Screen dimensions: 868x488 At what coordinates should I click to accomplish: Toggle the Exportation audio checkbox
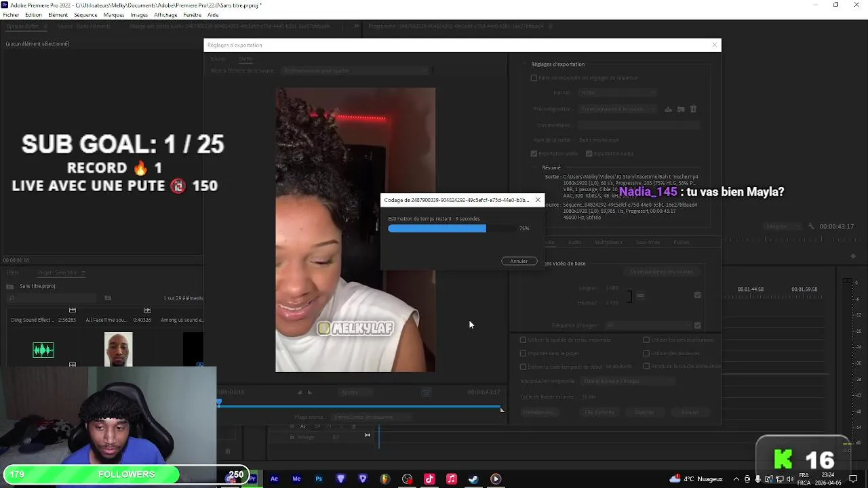pos(589,154)
